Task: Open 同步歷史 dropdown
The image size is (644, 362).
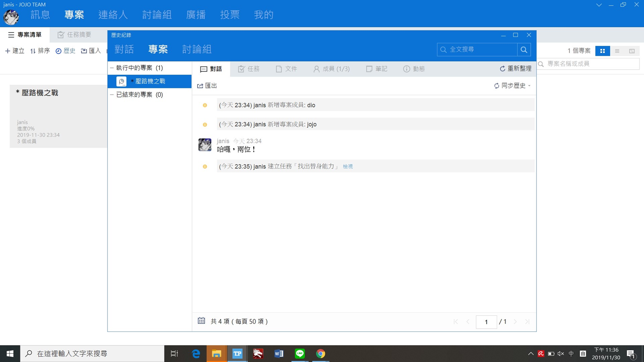Action: [x=512, y=86]
